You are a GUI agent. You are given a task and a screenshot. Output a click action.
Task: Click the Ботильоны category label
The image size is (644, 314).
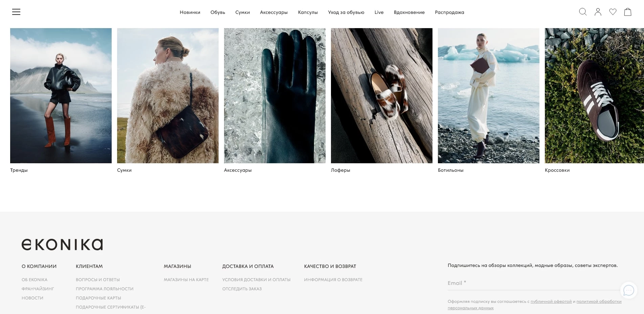coord(450,170)
